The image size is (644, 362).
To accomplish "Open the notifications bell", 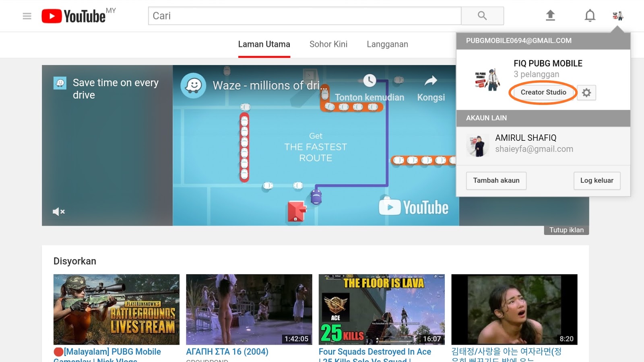I will click(590, 16).
